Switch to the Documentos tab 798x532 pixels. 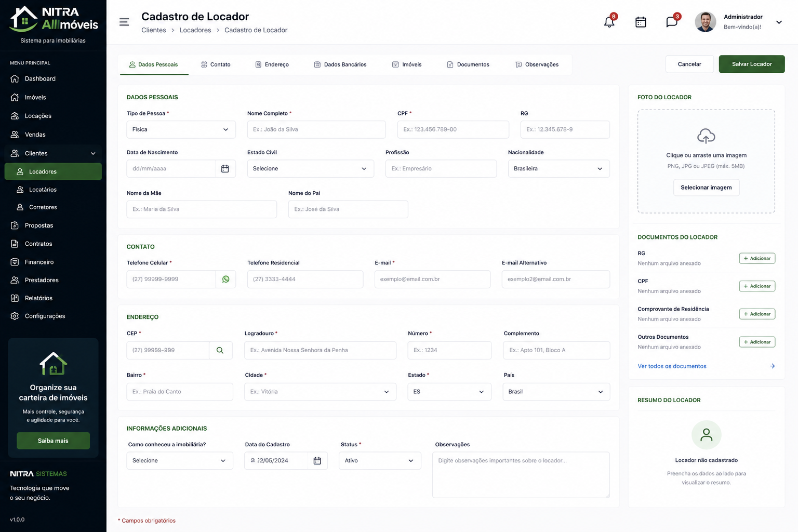468,64
